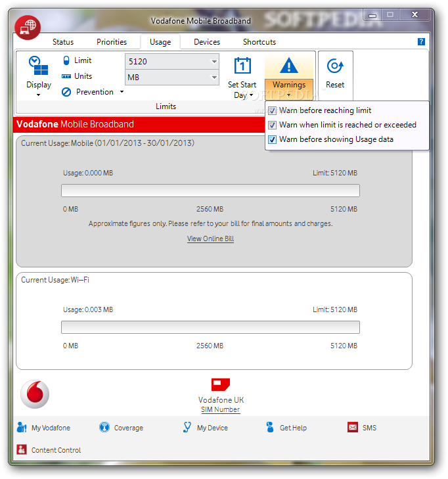Switch to the Priorities tab

pos(112,42)
